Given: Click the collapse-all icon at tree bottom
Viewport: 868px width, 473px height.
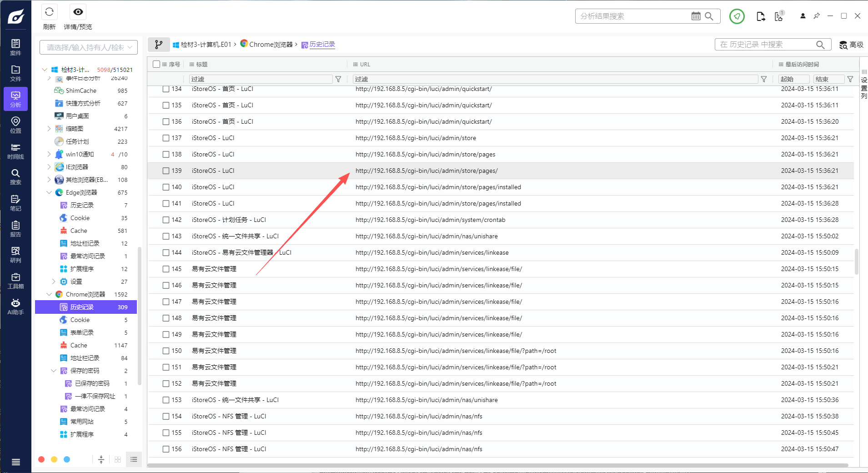Looking at the screenshot, I should (x=101, y=459).
